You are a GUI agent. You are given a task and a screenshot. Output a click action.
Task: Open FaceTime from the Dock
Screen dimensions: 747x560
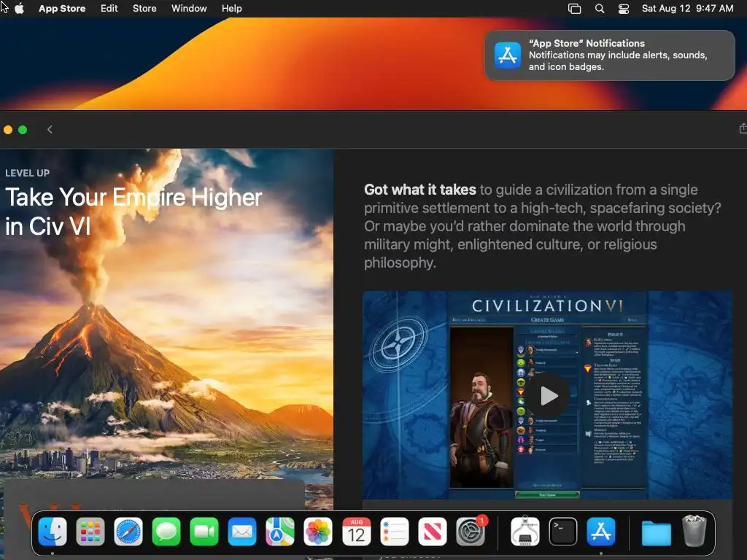(x=204, y=532)
